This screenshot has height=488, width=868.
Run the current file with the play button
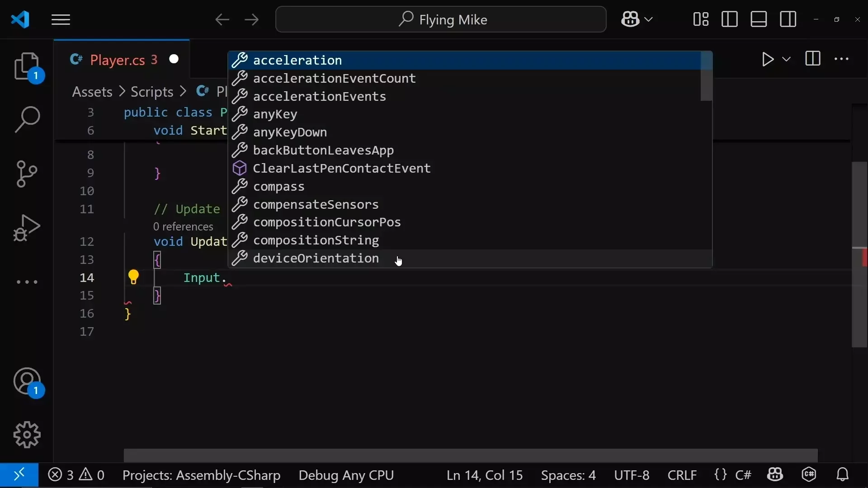pos(768,59)
